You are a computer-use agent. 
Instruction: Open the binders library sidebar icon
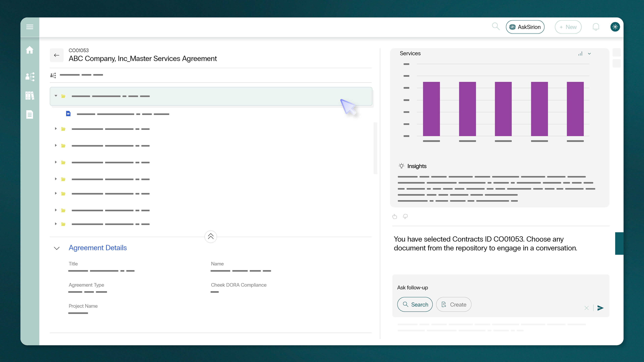click(30, 95)
